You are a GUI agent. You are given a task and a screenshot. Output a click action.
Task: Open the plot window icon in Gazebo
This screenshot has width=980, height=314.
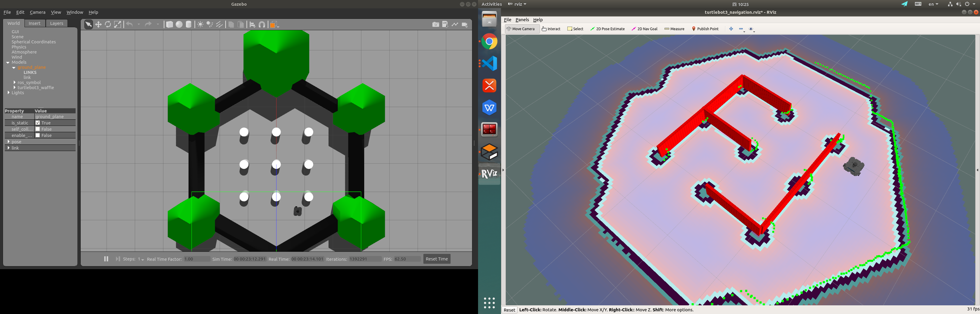455,24
